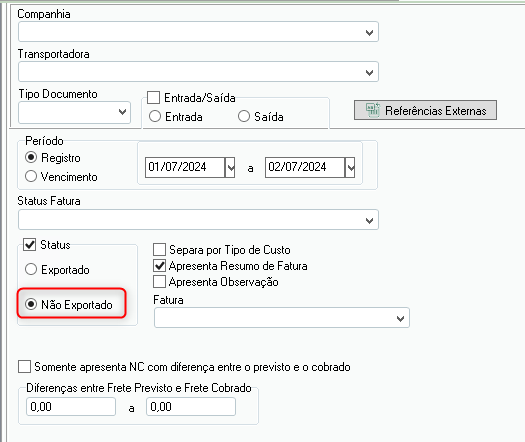The height and width of the screenshot is (442, 525).
Task: Check Separa por Tipo de Custo
Action: click(159, 249)
